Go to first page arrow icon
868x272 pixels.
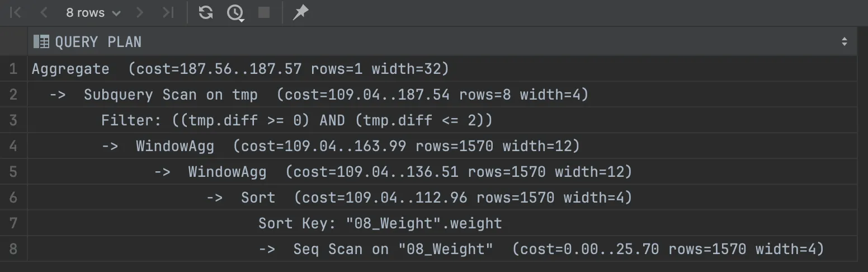(16, 12)
